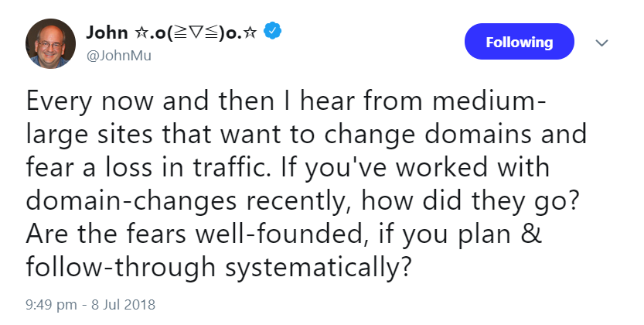Expand the tweet options chevron
This screenshot has width=644, height=325.
pyautogui.click(x=601, y=43)
